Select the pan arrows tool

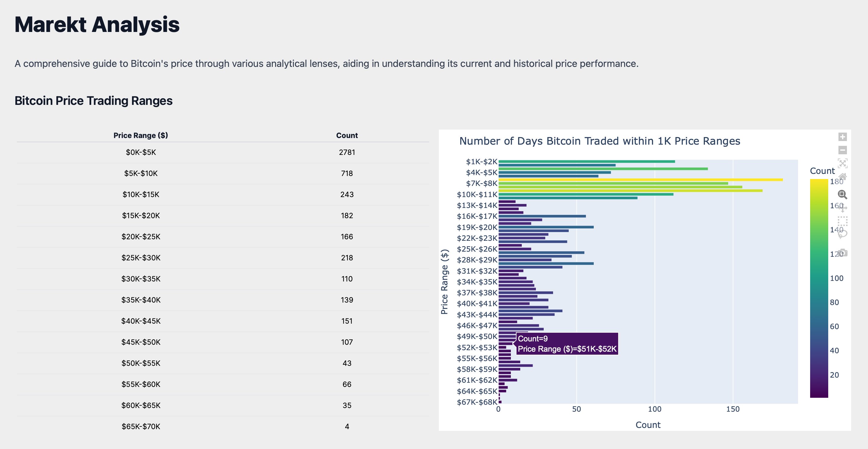pyautogui.click(x=842, y=208)
